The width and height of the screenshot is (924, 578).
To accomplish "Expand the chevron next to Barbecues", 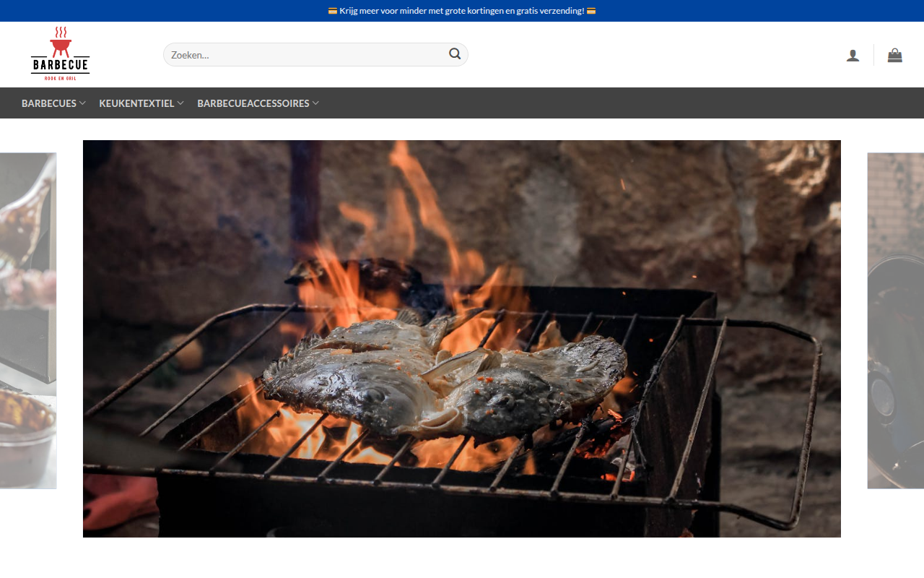I will 82,103.
